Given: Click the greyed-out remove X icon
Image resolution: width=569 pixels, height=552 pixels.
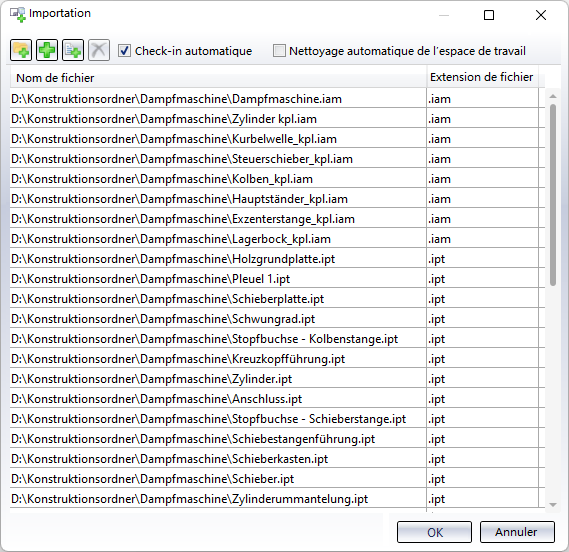Looking at the screenshot, I should (99, 50).
